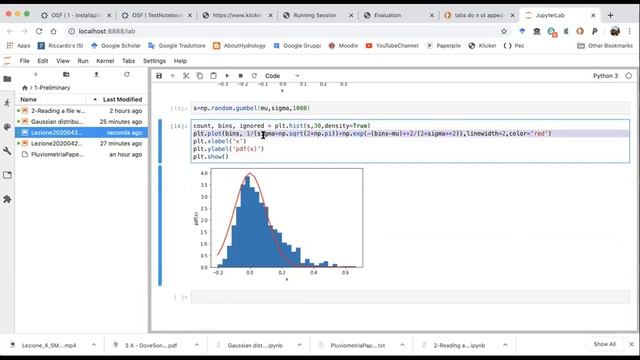Save the notebook with the disk icon
This screenshot has width=640, height=360.
tap(159, 76)
